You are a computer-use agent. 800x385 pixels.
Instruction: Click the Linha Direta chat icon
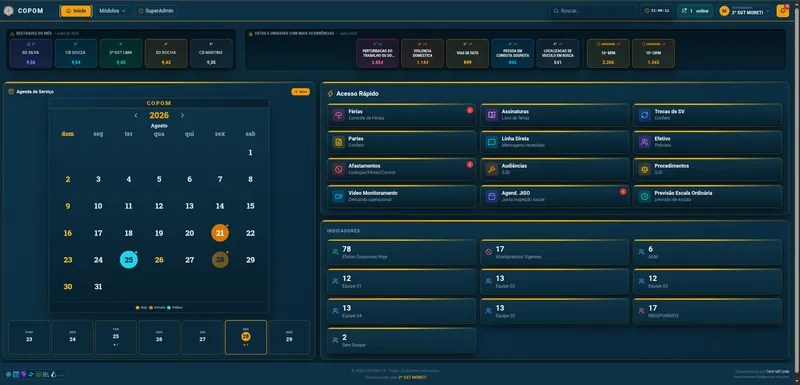coord(491,142)
